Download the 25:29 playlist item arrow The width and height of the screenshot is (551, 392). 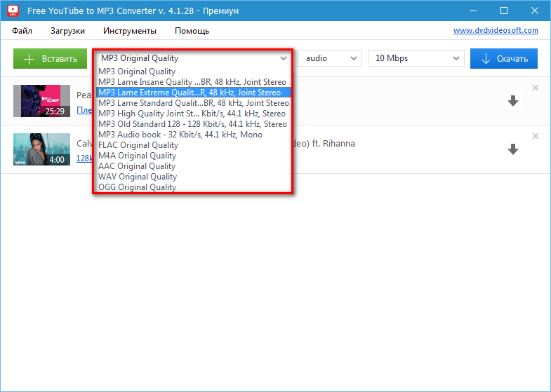click(513, 101)
